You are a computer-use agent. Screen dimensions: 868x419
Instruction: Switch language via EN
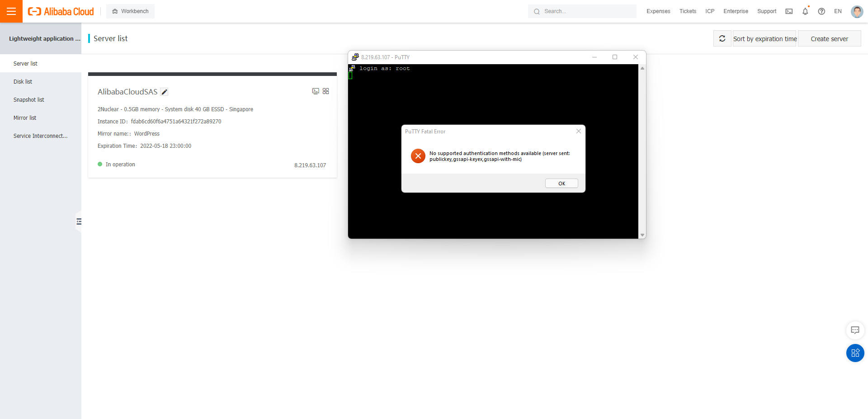point(838,11)
